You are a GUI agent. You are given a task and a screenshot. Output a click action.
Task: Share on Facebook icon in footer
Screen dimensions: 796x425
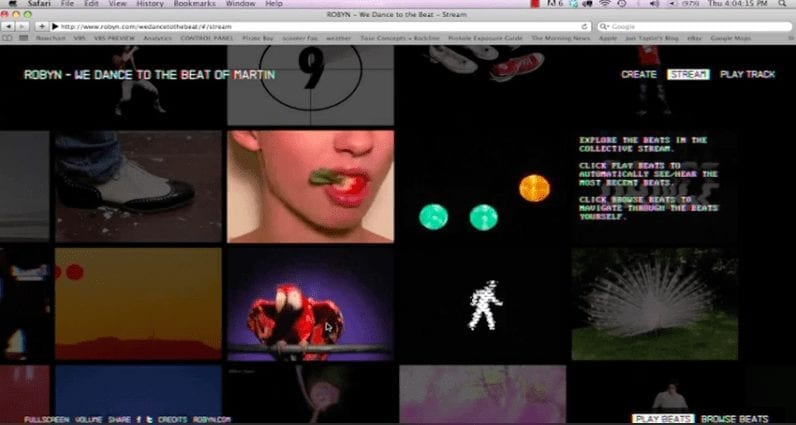[139, 420]
